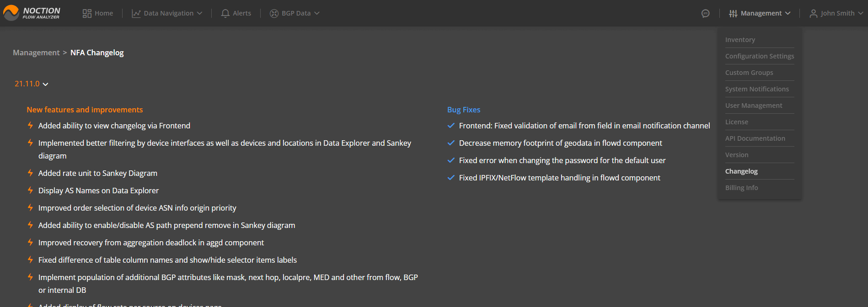Click the Management breadcrumb link
The image size is (868, 307).
(x=36, y=53)
